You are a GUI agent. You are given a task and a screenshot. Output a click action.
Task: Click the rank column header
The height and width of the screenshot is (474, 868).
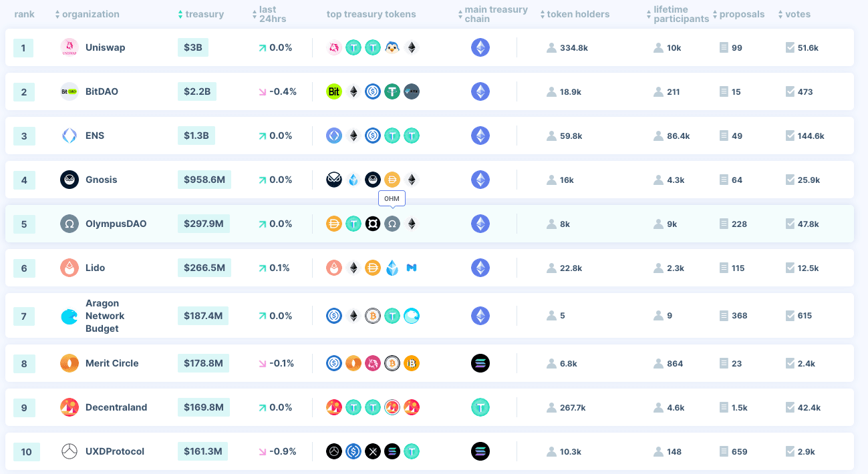pos(24,14)
